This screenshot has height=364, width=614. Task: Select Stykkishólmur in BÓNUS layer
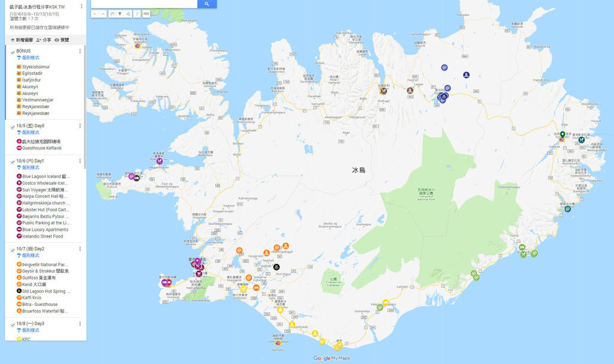tap(35, 67)
